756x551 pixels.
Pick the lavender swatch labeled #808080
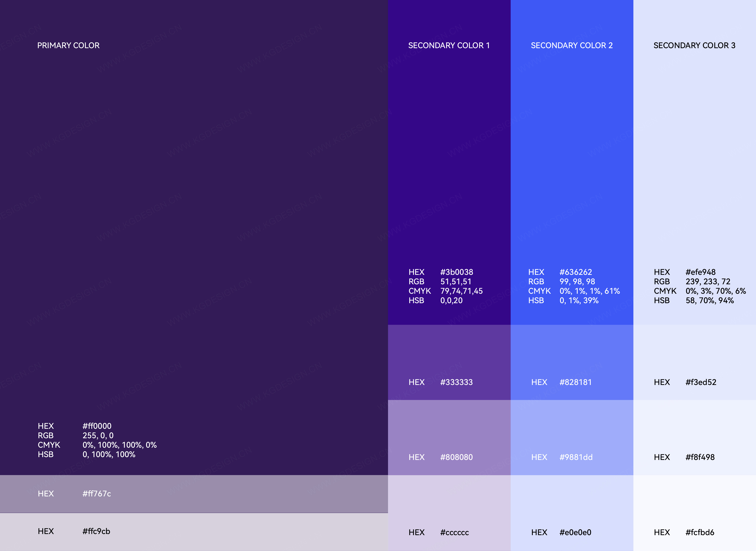[x=449, y=437]
